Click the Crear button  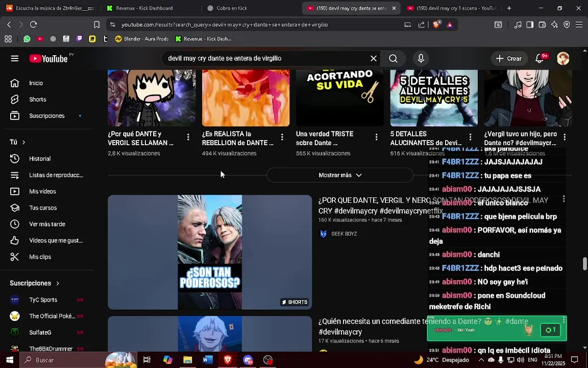coord(509,59)
